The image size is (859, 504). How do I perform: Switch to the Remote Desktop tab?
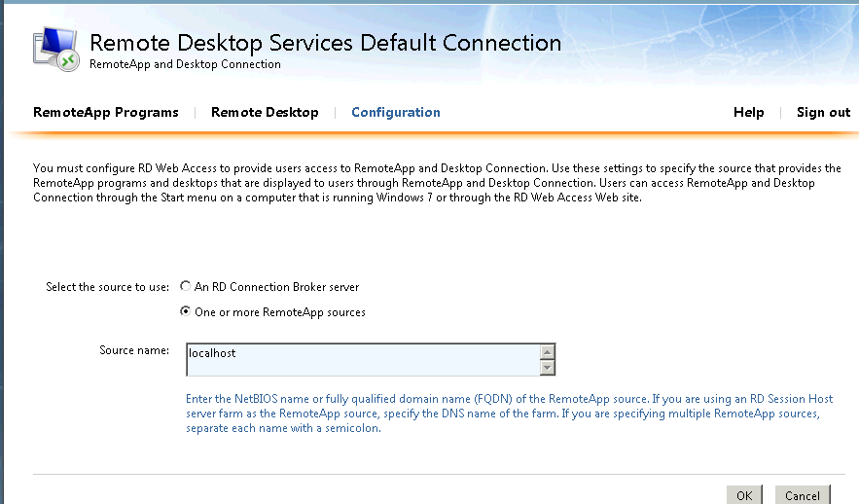click(265, 113)
